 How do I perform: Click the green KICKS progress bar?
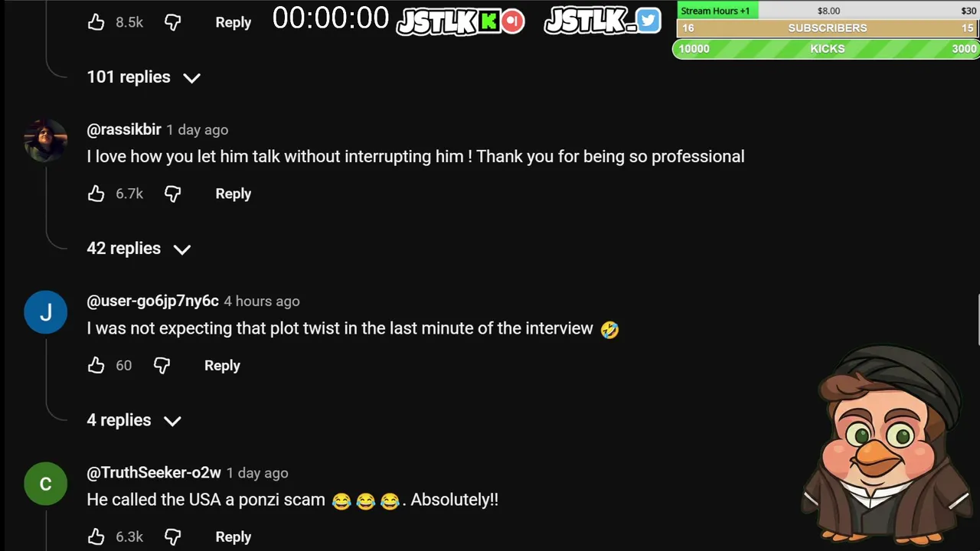pos(826,48)
